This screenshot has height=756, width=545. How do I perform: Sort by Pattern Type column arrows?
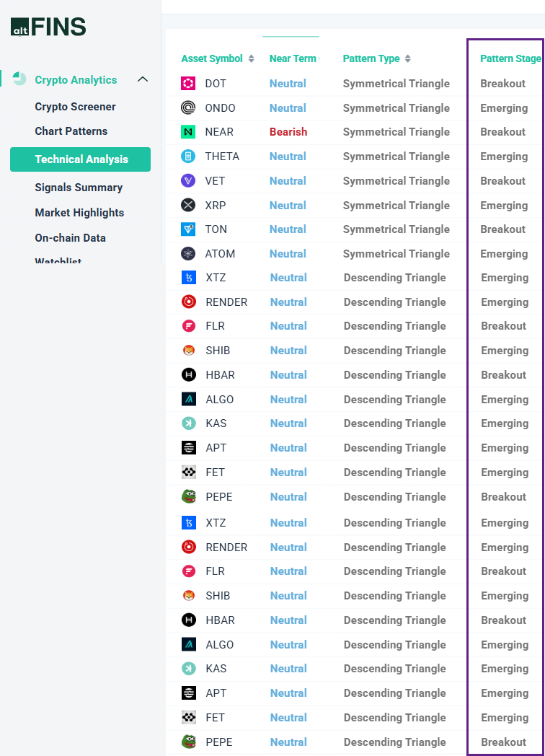[x=407, y=59]
